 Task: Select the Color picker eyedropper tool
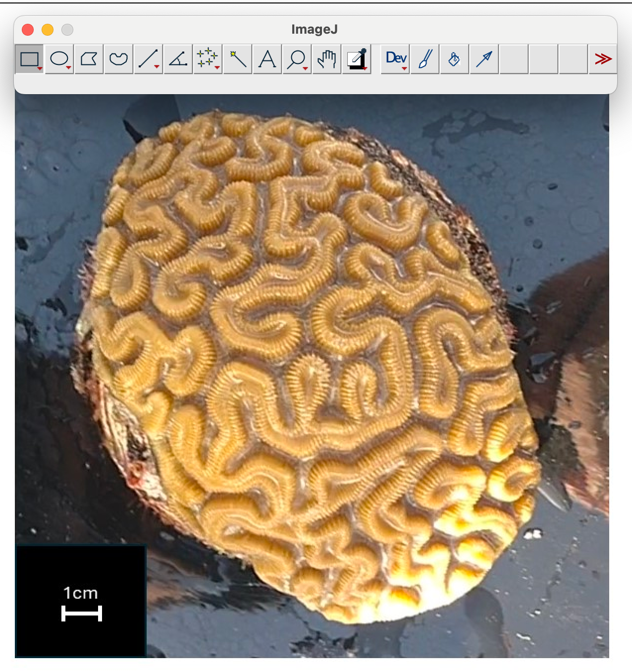356,58
